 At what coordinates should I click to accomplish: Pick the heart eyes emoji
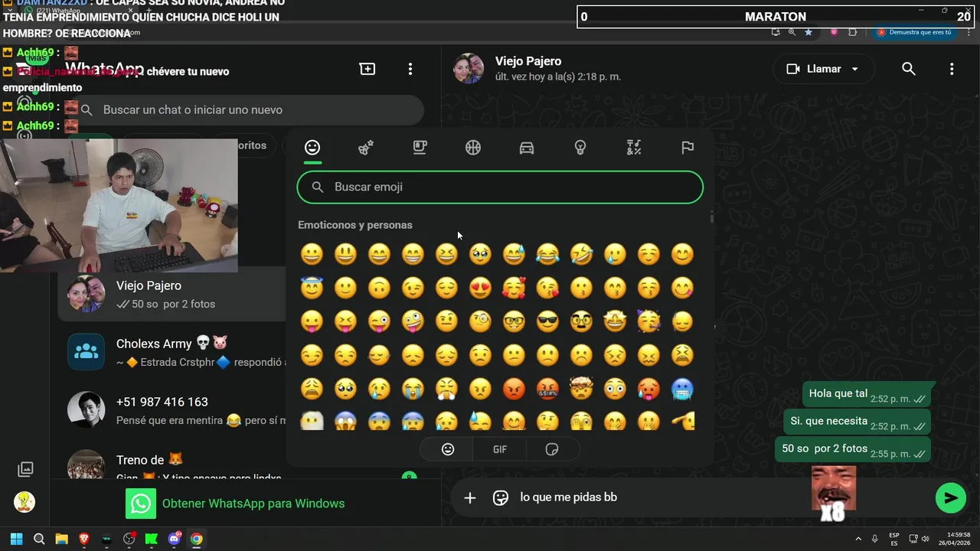480,288
